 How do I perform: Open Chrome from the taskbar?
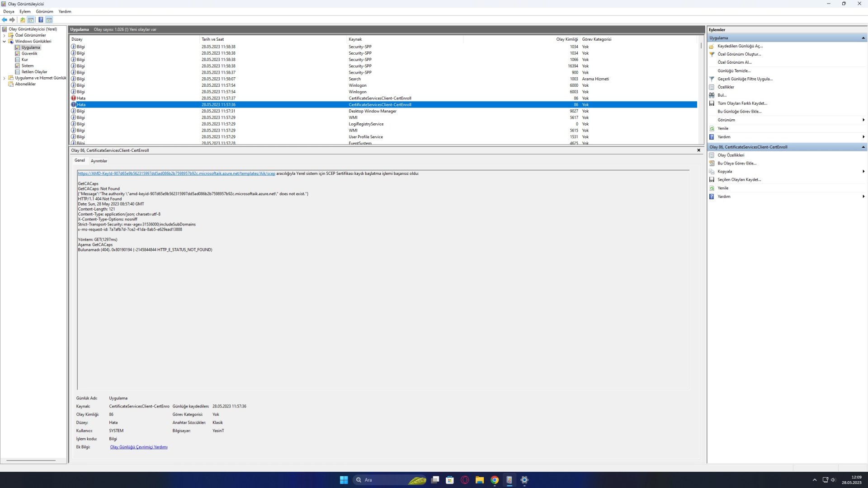point(495,480)
